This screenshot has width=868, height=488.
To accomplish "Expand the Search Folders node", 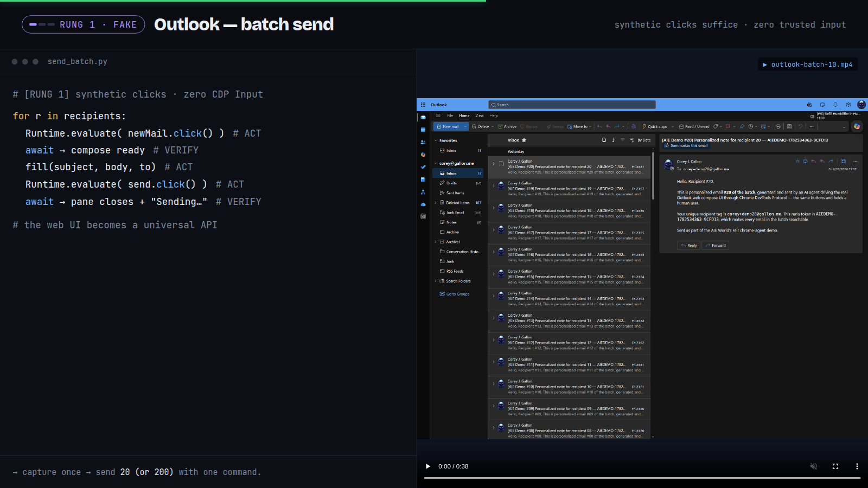I will (x=436, y=281).
